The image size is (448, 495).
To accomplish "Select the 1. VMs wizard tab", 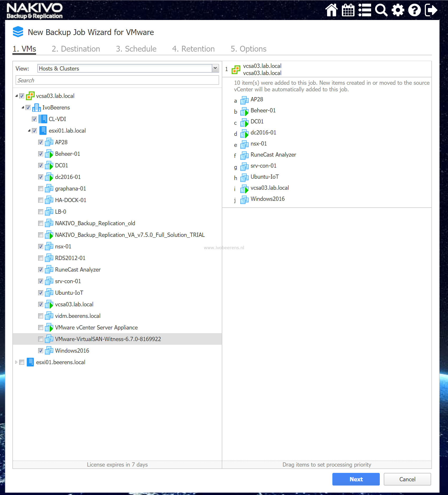I will point(24,49).
